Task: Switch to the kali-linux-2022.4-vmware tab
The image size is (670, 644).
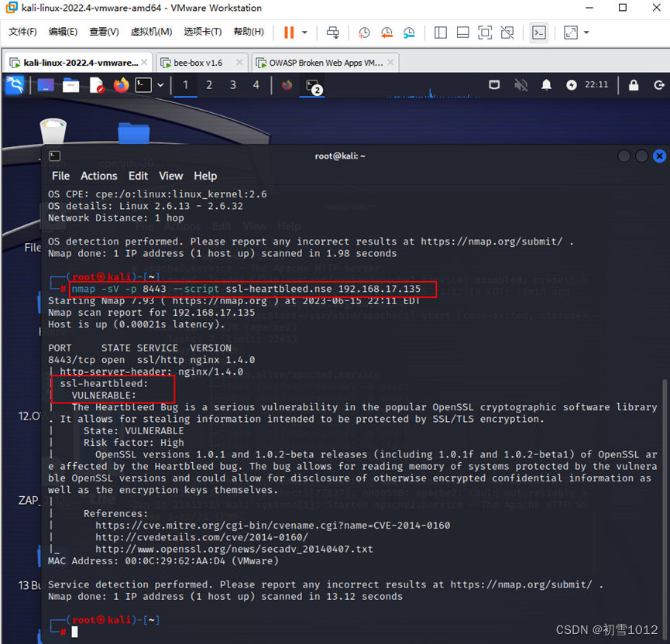Action: [x=77, y=63]
